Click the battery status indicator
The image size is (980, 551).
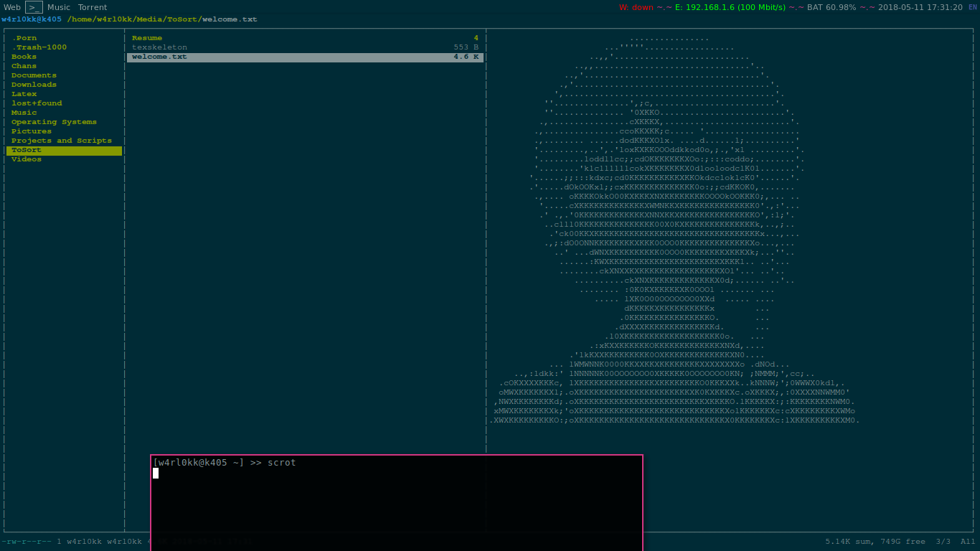831,7
